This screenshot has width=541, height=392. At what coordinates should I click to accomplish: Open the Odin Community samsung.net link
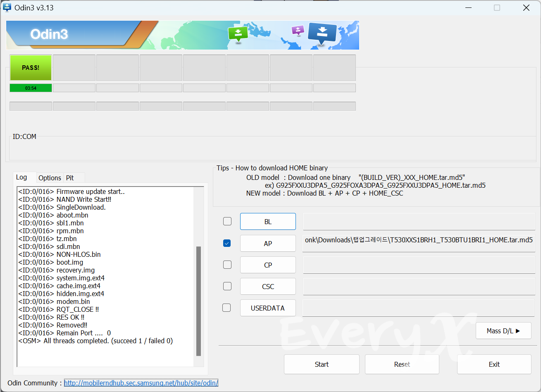coord(141,383)
